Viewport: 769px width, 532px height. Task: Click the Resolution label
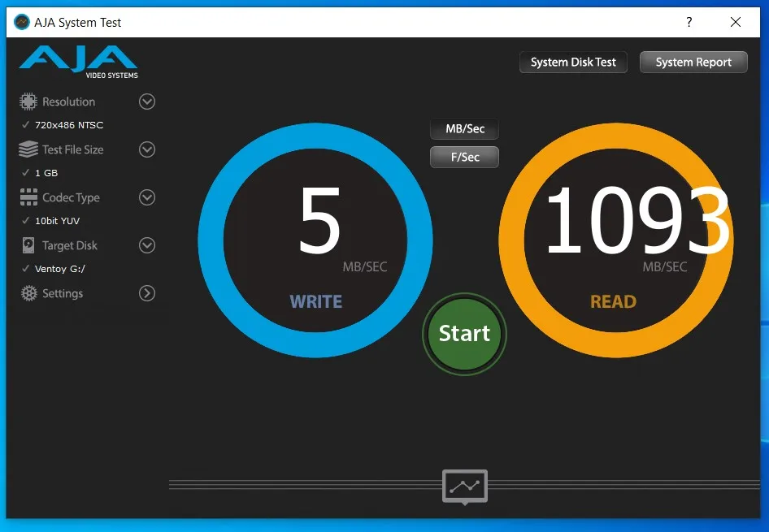click(x=68, y=102)
